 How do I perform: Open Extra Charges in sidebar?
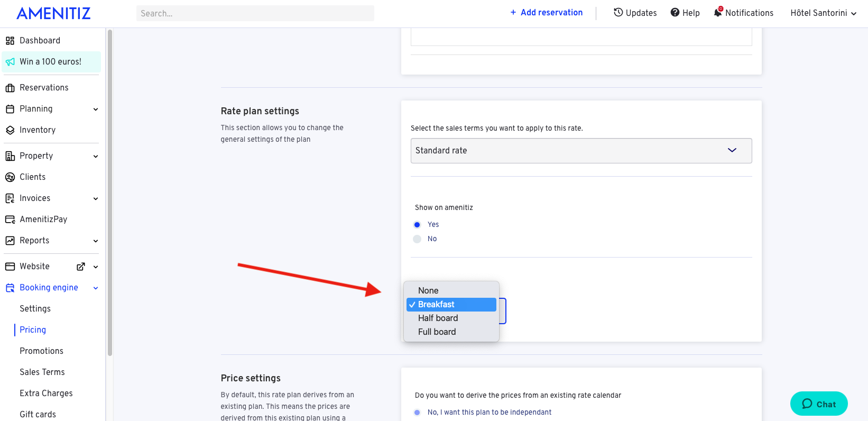(x=46, y=393)
